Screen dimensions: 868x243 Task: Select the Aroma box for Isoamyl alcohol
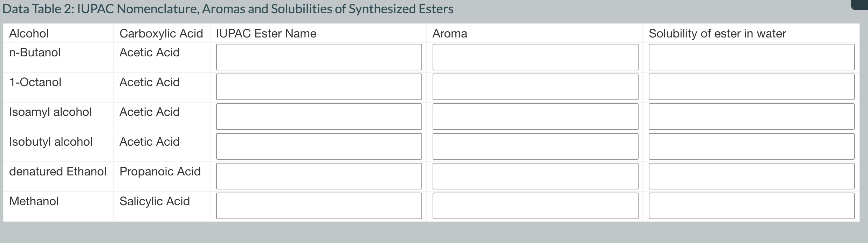[536, 116]
